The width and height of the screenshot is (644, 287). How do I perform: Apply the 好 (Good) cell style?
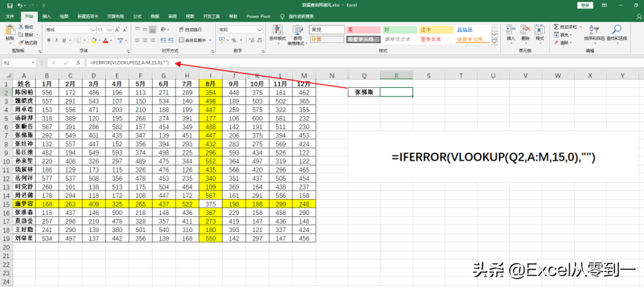coord(400,30)
